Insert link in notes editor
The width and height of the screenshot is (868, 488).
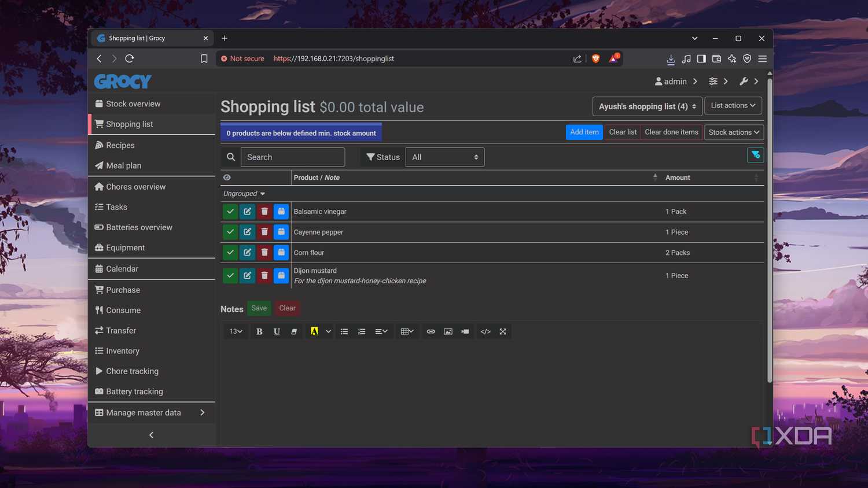[x=431, y=331]
